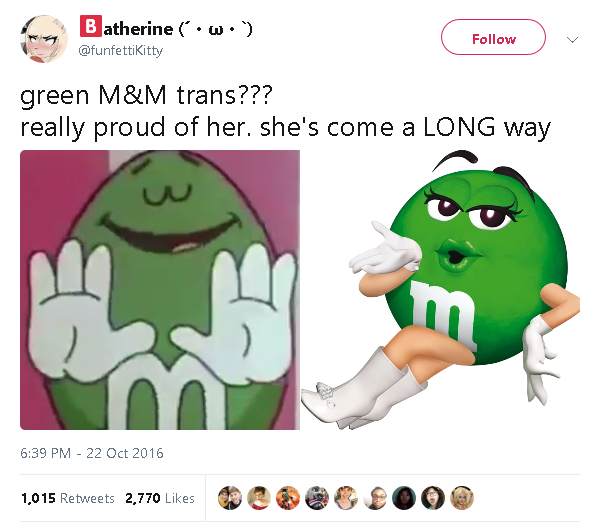The width and height of the screenshot is (604, 523).
Task: Open the cartoon green M&M image
Action: (160, 290)
